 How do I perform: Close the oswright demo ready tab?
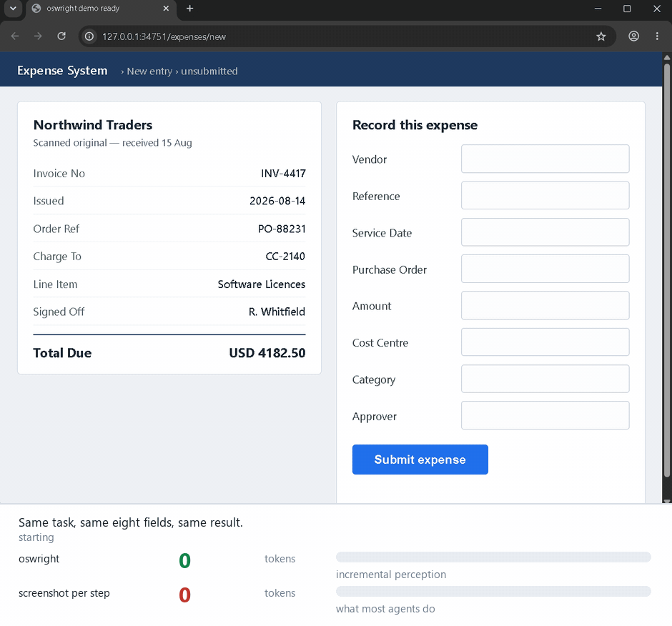pyautogui.click(x=166, y=9)
